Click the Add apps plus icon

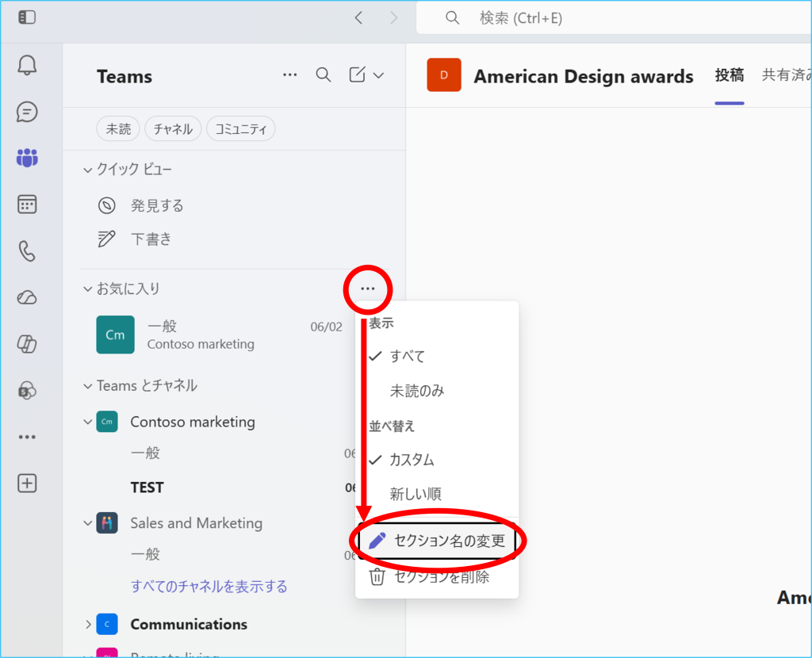coord(27,483)
